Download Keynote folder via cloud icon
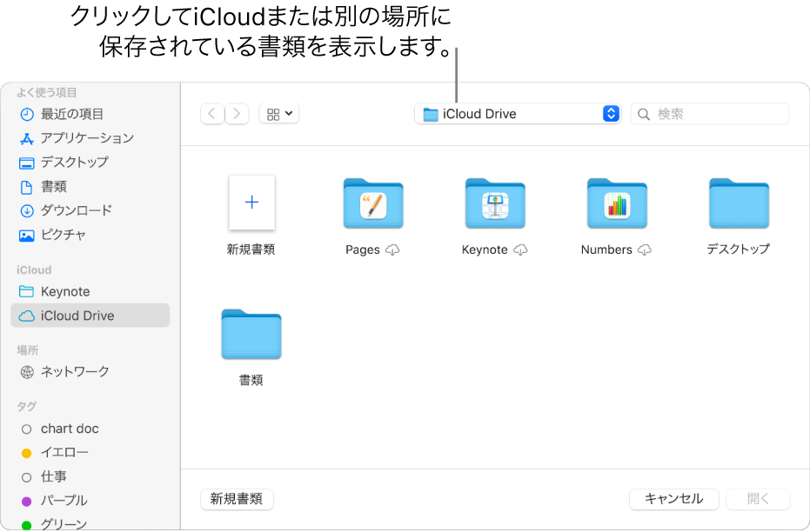Image resolution: width=810 pixels, height=532 pixels. (521, 249)
